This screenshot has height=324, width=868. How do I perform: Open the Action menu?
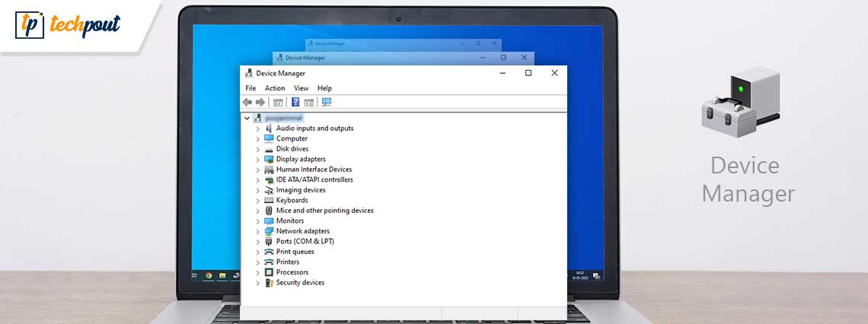(275, 88)
